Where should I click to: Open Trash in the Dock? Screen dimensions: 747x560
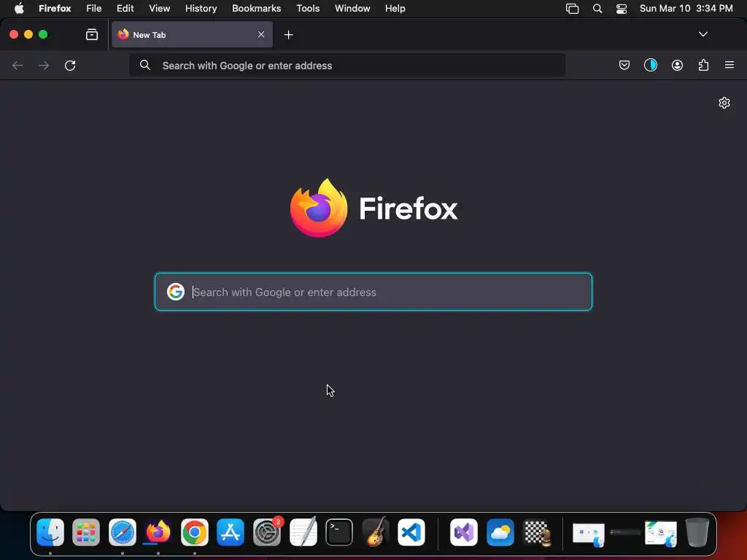point(697,532)
